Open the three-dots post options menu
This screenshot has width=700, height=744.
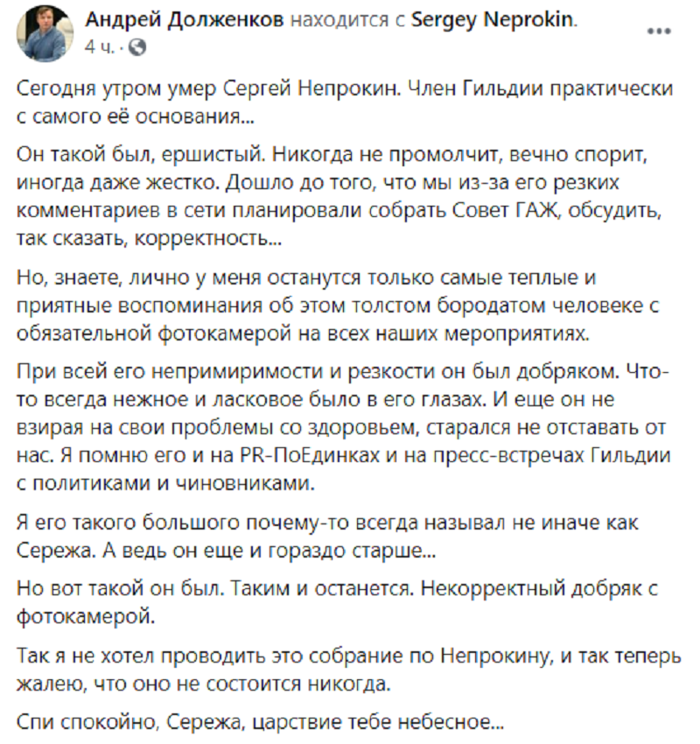pyautogui.click(x=659, y=32)
